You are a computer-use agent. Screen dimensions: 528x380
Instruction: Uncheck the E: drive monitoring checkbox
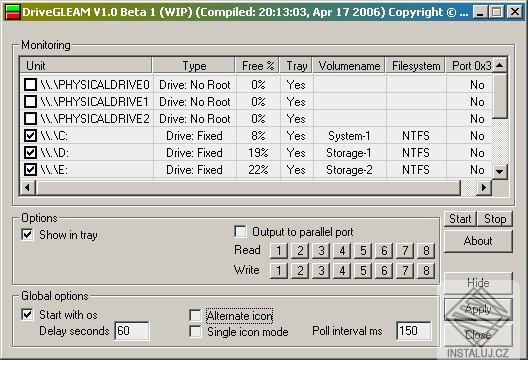click(x=30, y=169)
